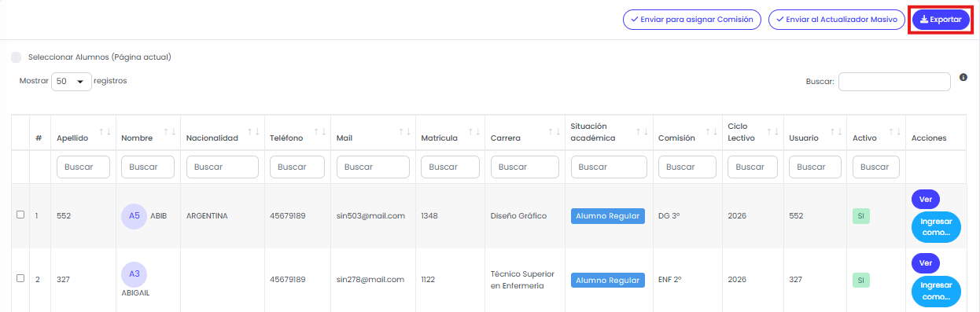Sort by Activo column arrows
The width and height of the screenshot is (980, 312).
pyautogui.click(x=894, y=132)
